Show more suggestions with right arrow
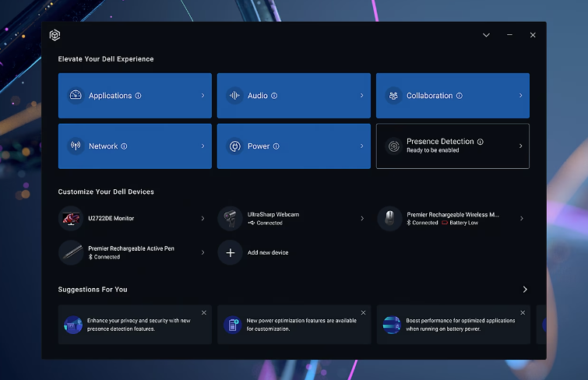Screen dimensions: 588x380 [x=525, y=289]
